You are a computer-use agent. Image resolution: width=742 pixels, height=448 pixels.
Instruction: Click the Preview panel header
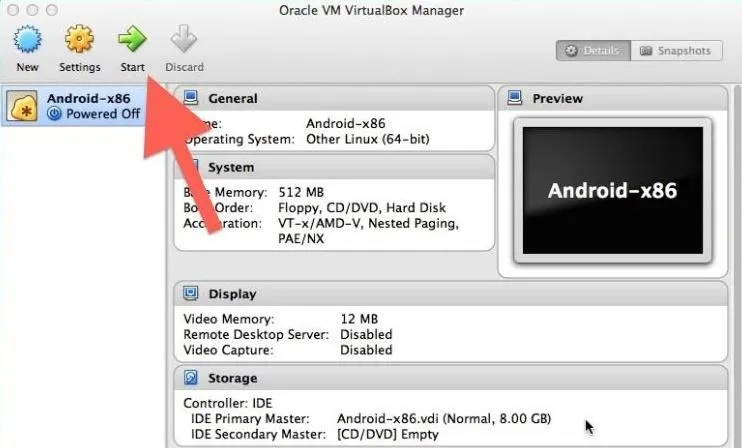(613, 98)
